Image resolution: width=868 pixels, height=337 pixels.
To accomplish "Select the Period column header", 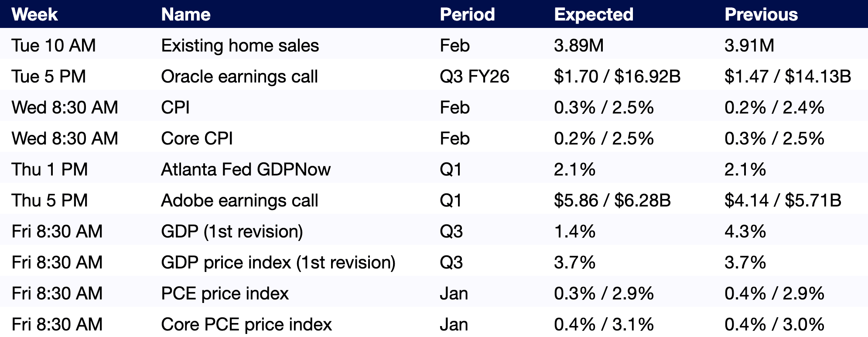I will point(467,14).
